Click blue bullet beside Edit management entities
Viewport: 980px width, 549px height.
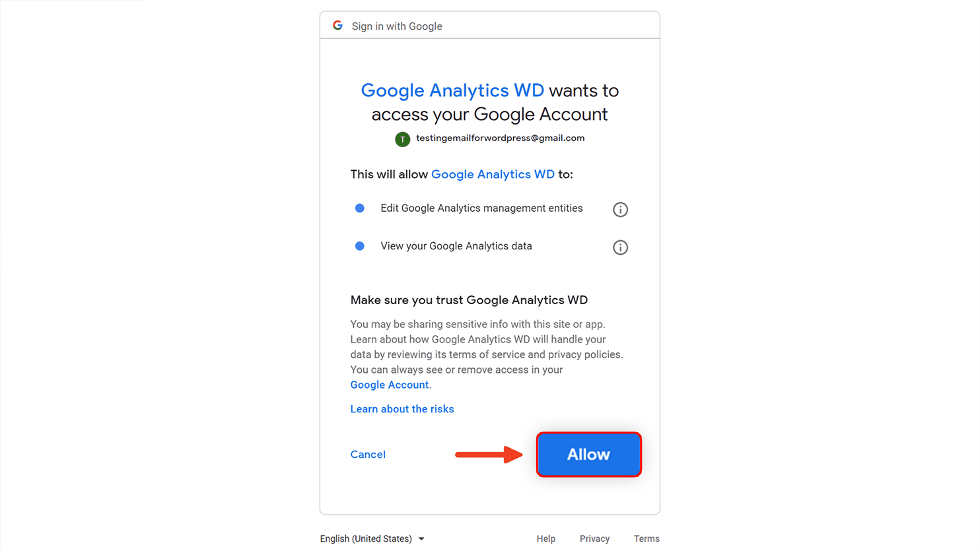point(360,208)
